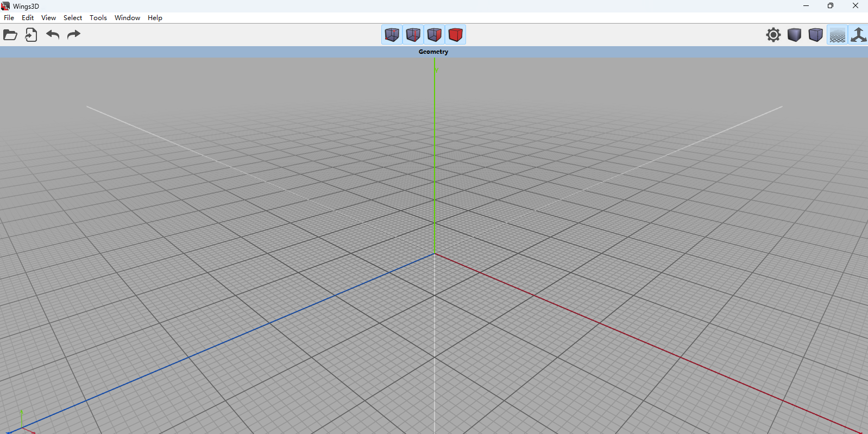Open the Edit menu
868x434 pixels.
(x=28, y=18)
